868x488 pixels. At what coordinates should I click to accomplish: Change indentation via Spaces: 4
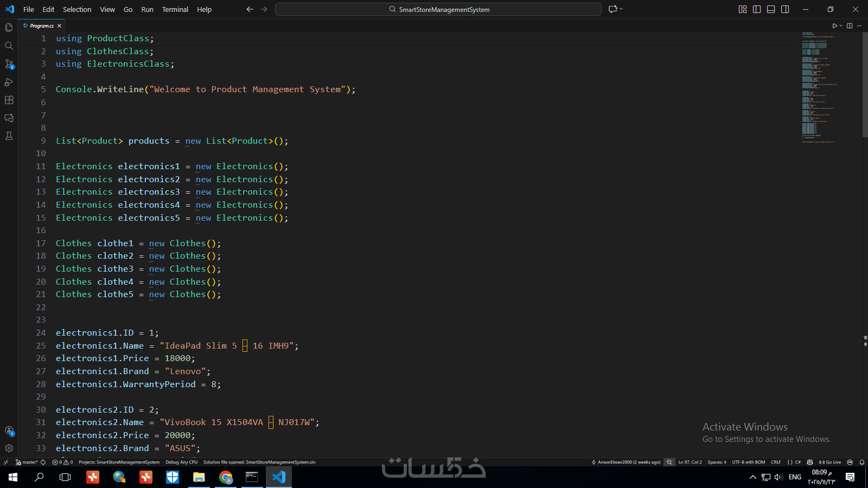tap(717, 462)
